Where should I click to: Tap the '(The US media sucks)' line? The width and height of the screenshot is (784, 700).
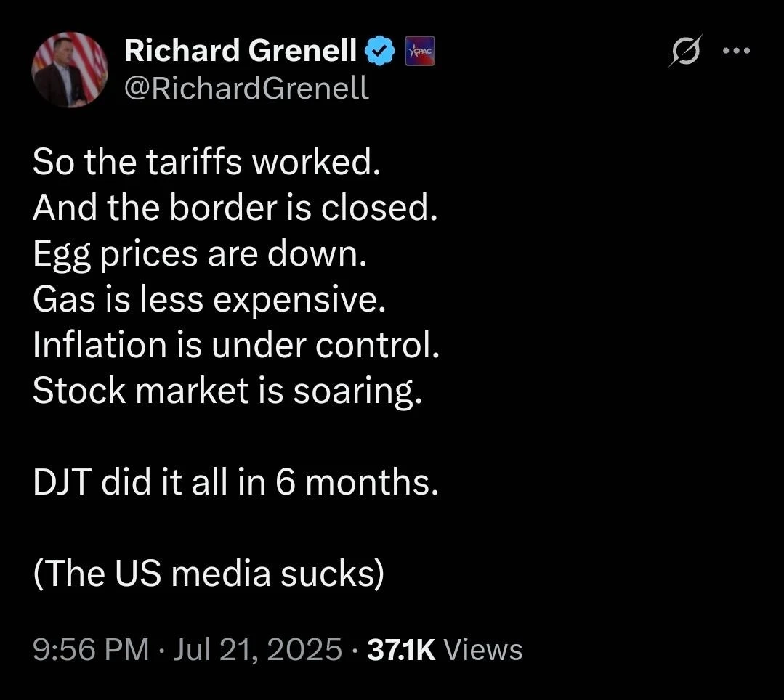(208, 574)
